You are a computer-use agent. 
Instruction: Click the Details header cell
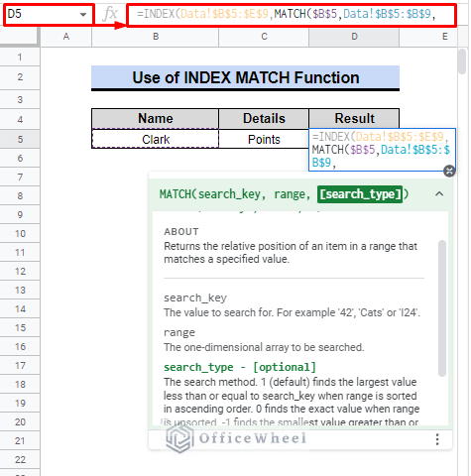pyautogui.click(x=264, y=119)
